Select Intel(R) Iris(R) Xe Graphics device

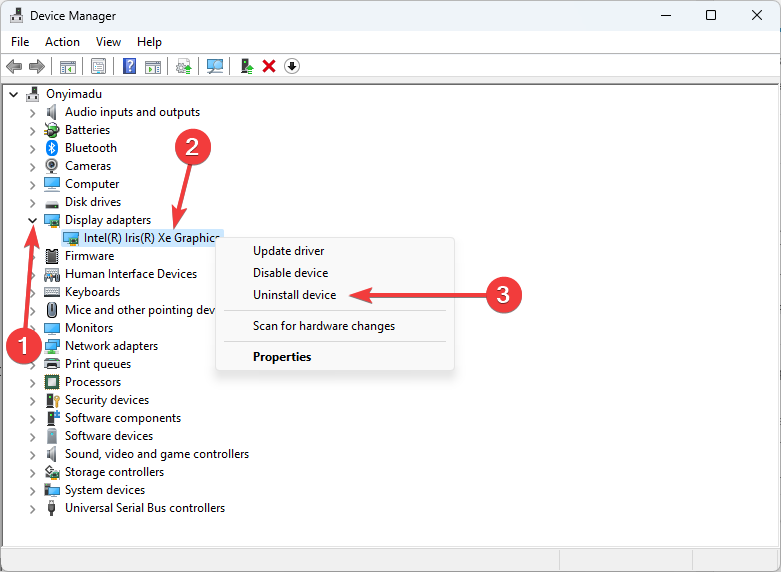pos(142,238)
